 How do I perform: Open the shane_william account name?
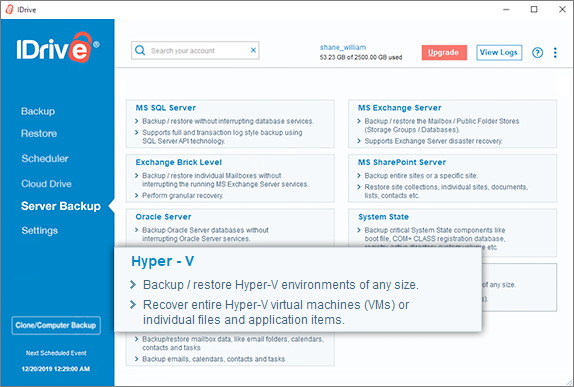click(x=343, y=47)
